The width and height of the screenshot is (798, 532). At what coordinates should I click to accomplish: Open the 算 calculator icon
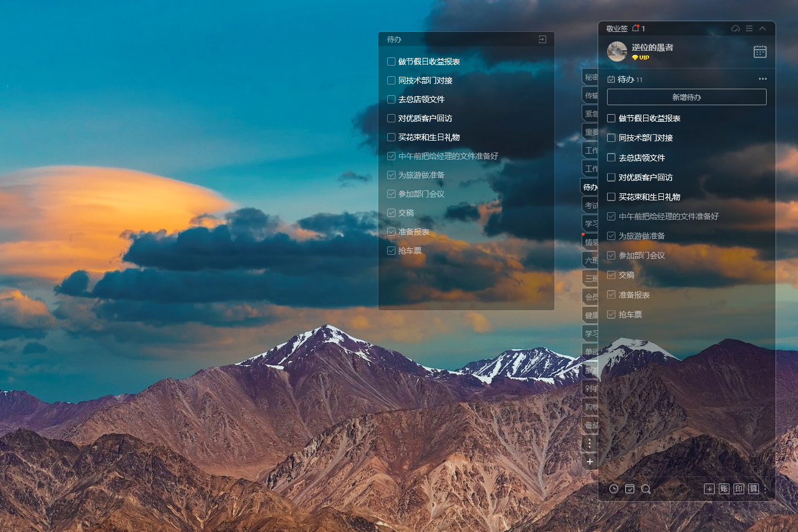point(753,489)
